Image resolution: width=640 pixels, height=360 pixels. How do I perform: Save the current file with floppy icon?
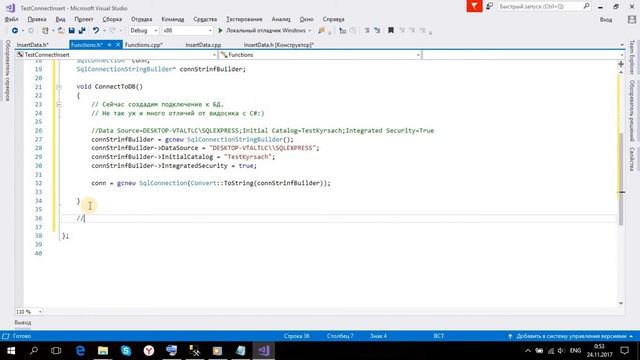click(x=71, y=31)
